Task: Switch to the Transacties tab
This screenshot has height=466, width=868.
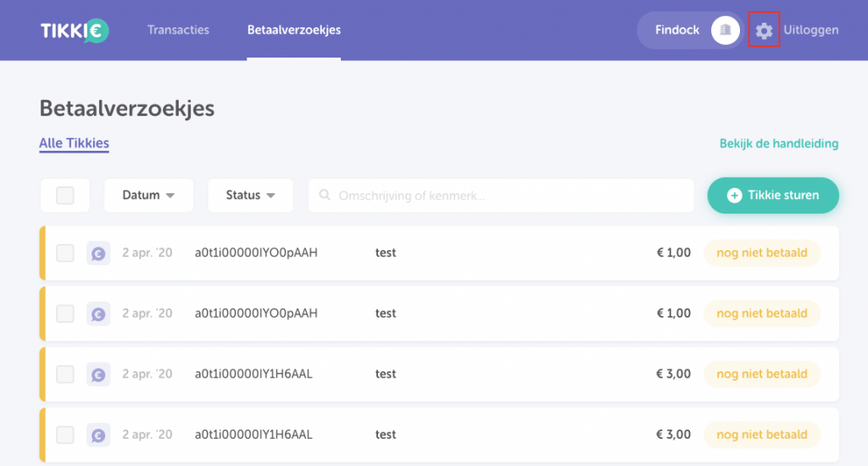Action: pyautogui.click(x=178, y=31)
